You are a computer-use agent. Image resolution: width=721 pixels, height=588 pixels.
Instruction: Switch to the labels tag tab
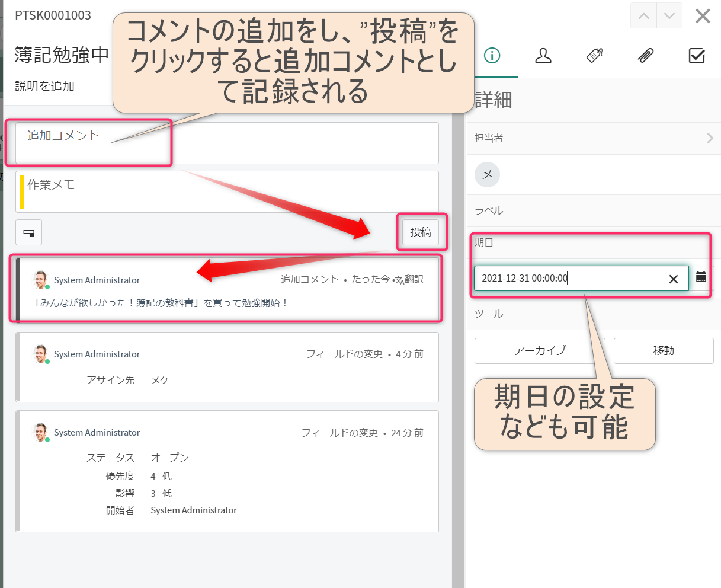pos(594,56)
